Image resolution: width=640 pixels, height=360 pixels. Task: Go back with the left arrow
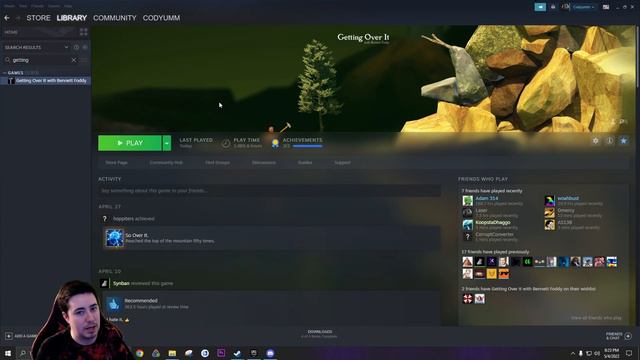click(7, 18)
